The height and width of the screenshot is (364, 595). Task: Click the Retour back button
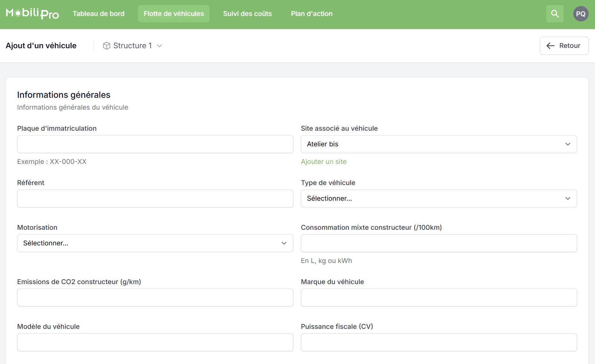pyautogui.click(x=564, y=46)
